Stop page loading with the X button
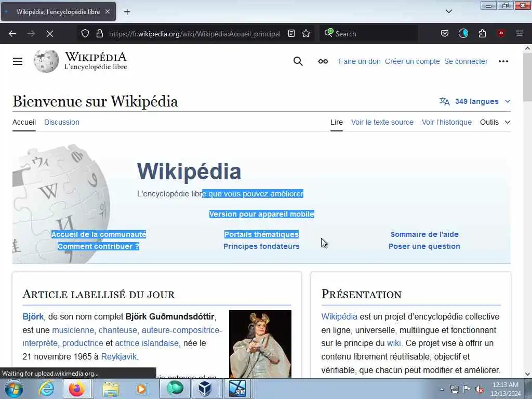Viewport: 532px width, 399px height. [49, 34]
